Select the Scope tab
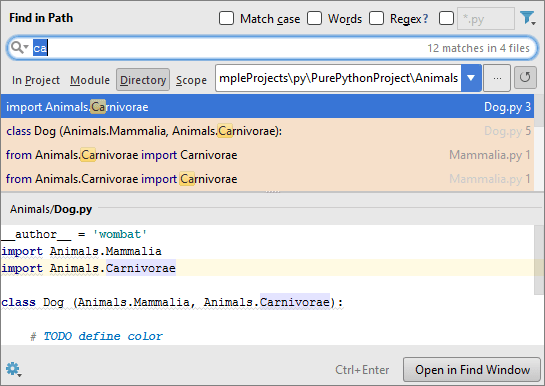545x386 pixels. pos(191,80)
